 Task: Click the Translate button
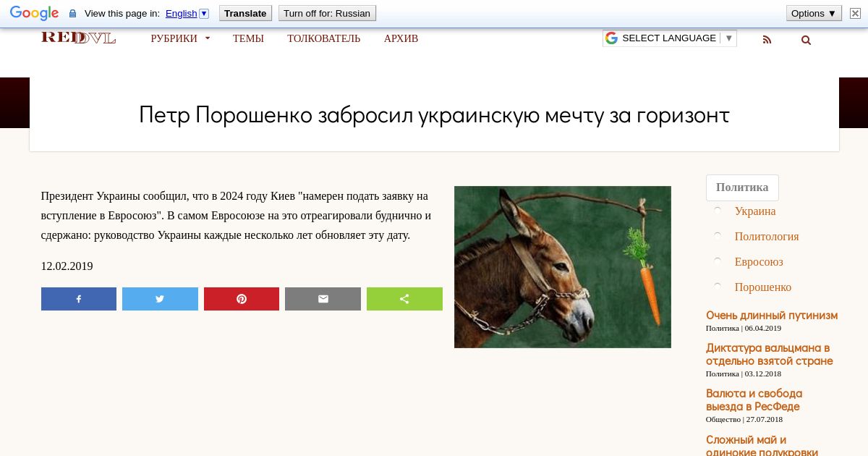pyautogui.click(x=245, y=13)
